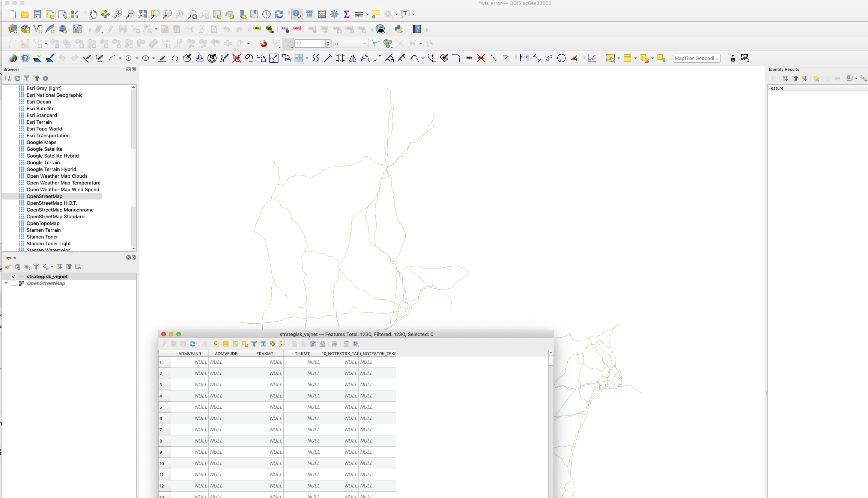The width and height of the screenshot is (868, 498).
Task: Select OpenTopoMap in the Browser panel
Action: pyautogui.click(x=43, y=223)
